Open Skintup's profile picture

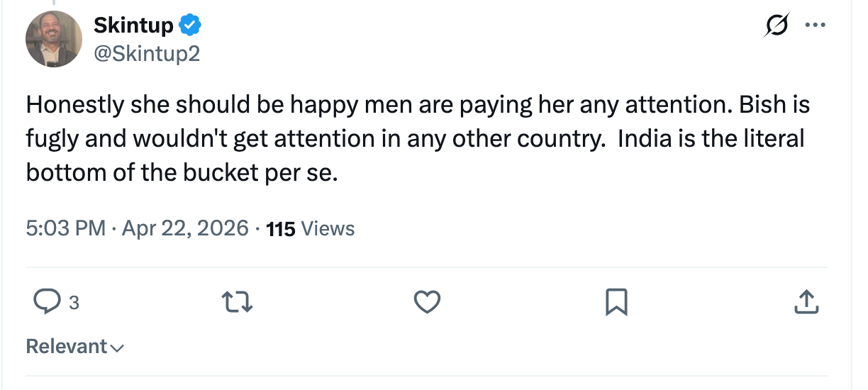[54, 40]
